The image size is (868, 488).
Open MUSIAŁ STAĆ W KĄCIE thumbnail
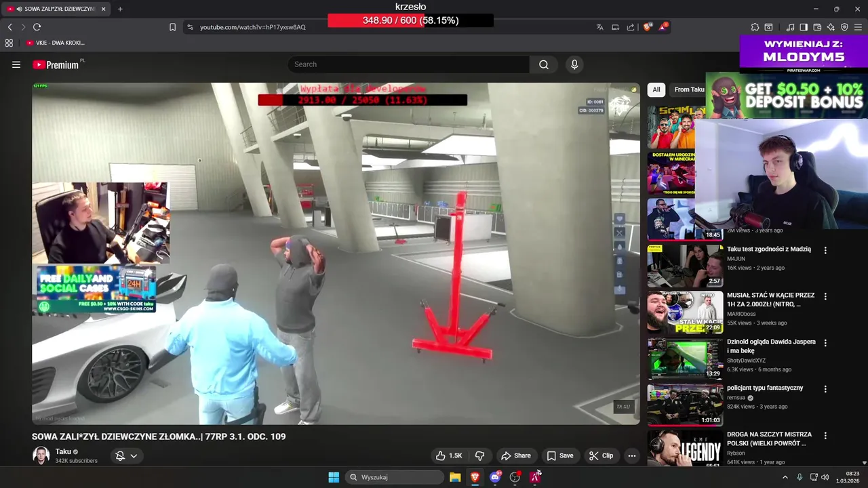tap(685, 312)
